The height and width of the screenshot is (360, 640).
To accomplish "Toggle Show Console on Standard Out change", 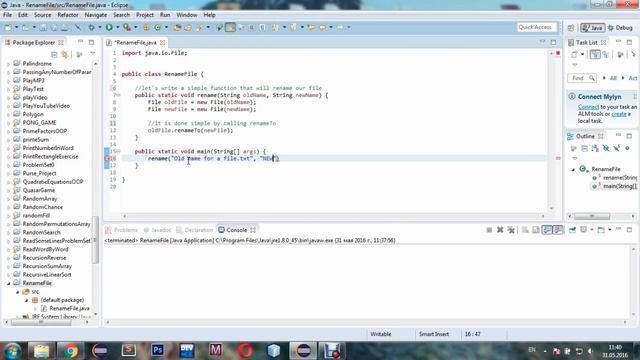I will 547,230.
